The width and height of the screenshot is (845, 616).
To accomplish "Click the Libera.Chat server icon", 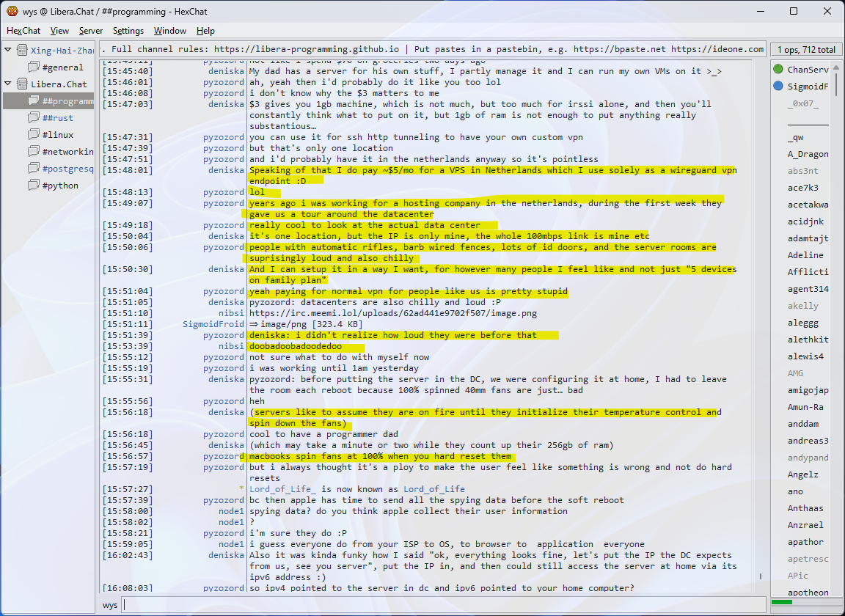I will [x=21, y=84].
